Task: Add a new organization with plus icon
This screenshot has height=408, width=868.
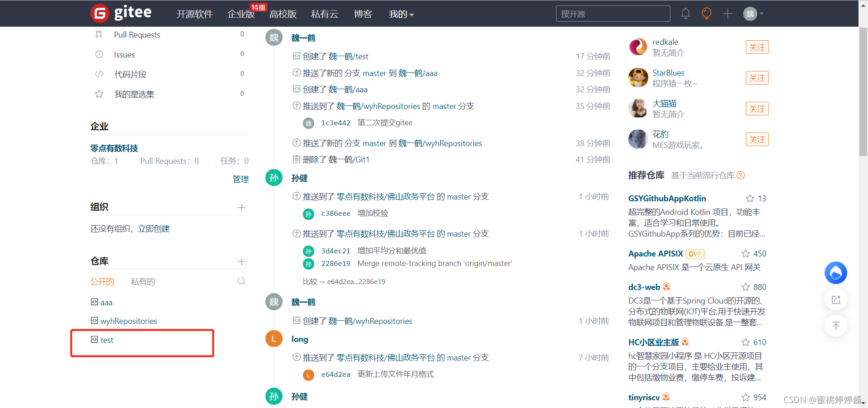Action: point(241,208)
